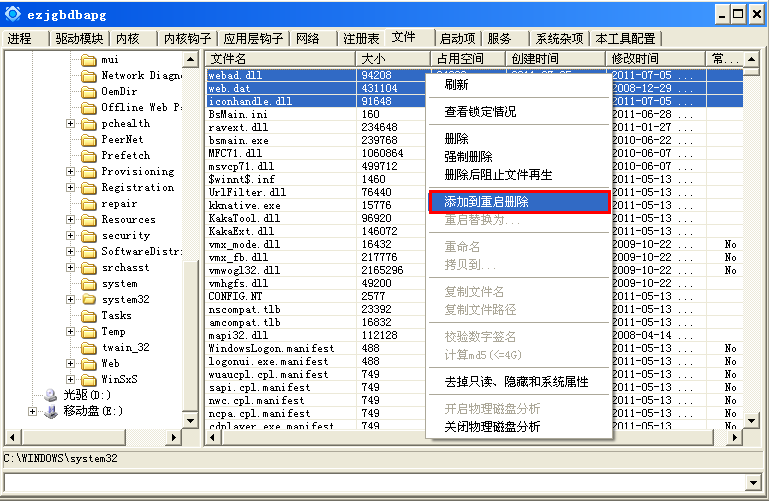The height and width of the screenshot is (501, 769).
Task: Expand the Registration folder node
Action: [71, 188]
